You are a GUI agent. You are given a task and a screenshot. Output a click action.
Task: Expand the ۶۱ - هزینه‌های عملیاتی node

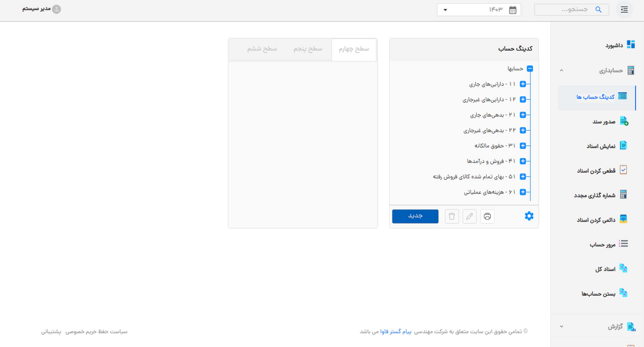523,192
